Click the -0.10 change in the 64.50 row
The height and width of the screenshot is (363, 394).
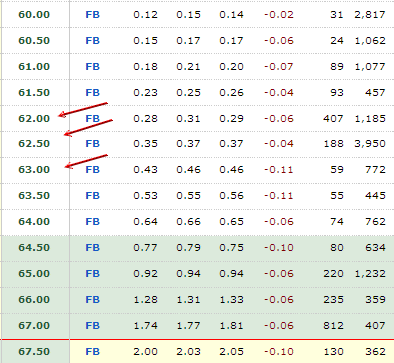279,248
